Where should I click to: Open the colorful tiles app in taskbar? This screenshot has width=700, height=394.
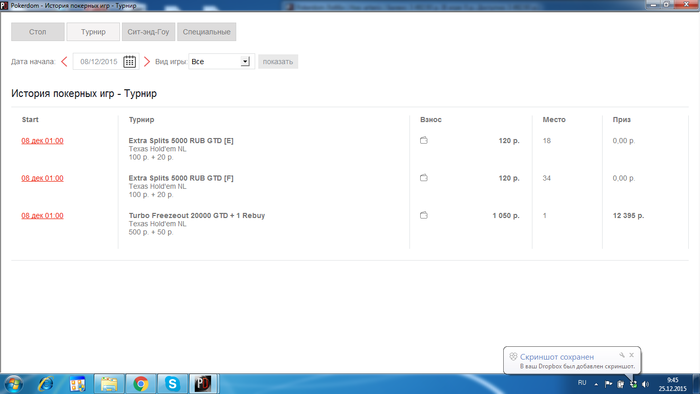point(77,384)
